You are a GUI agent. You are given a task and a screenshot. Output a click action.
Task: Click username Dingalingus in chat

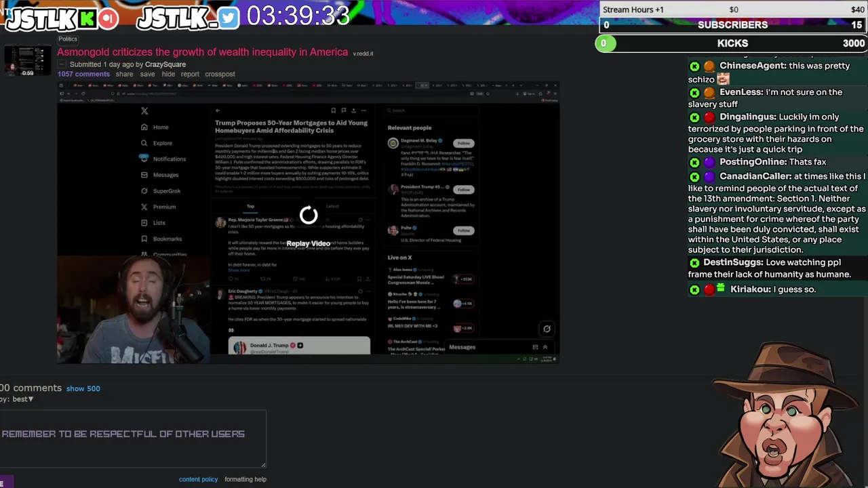tap(745, 117)
